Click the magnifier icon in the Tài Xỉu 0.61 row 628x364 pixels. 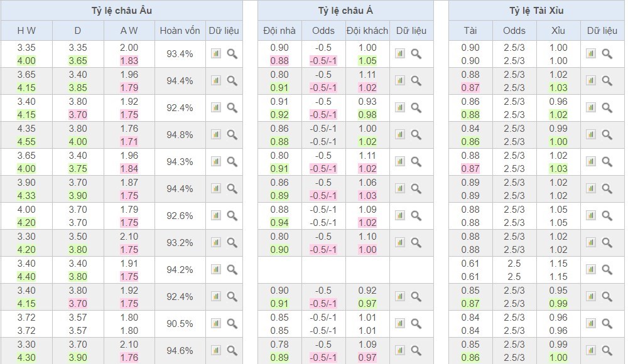[607, 269]
